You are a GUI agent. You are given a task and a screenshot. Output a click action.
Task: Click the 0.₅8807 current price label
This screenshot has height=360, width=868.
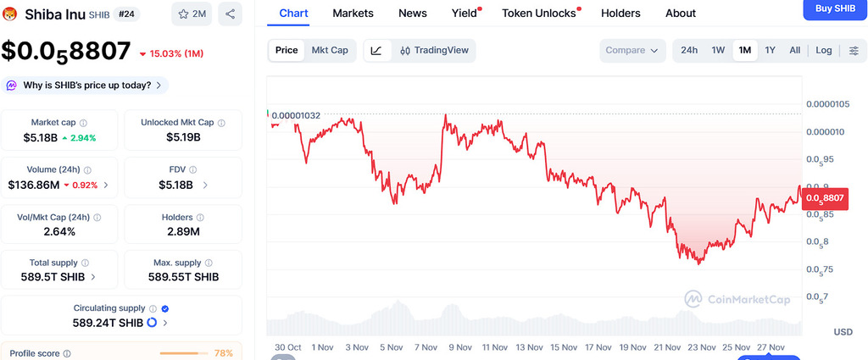tap(825, 198)
